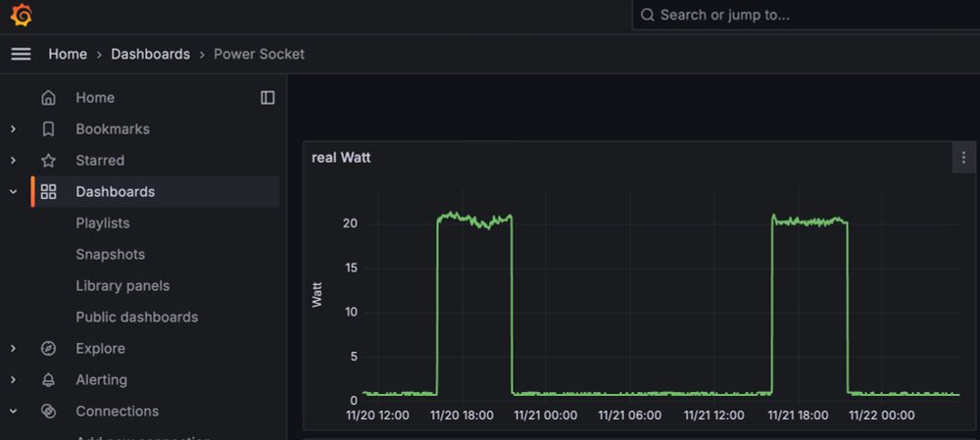
Task: Click the Grafana logo icon
Action: tap(22, 15)
